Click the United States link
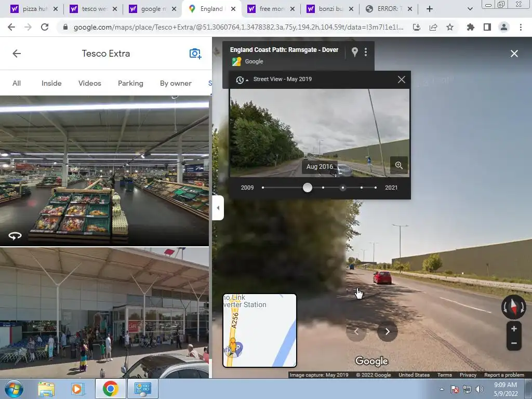 pos(414,375)
